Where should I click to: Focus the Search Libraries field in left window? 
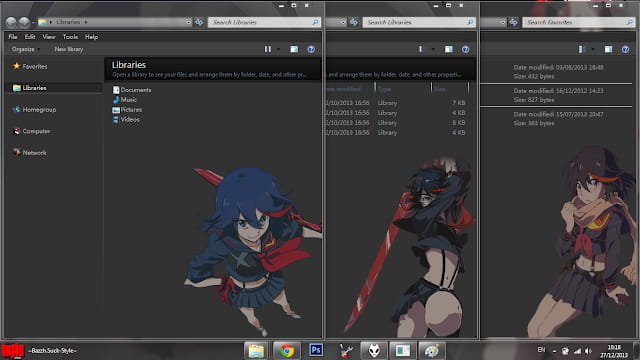[x=264, y=22]
